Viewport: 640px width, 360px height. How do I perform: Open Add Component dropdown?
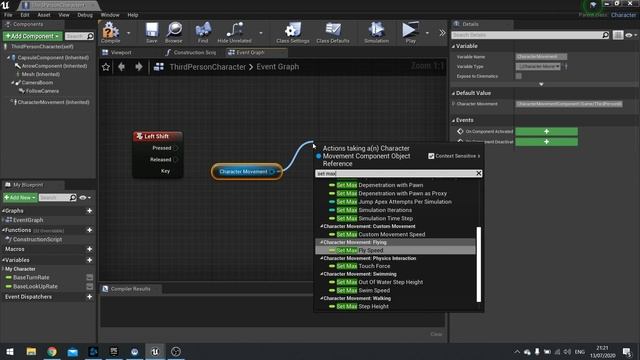click(33, 36)
